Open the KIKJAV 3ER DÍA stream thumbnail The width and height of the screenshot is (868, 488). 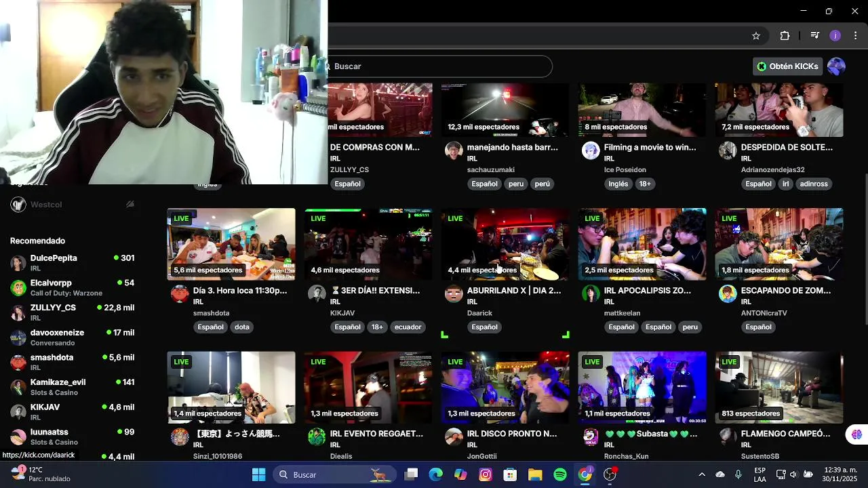point(368,244)
